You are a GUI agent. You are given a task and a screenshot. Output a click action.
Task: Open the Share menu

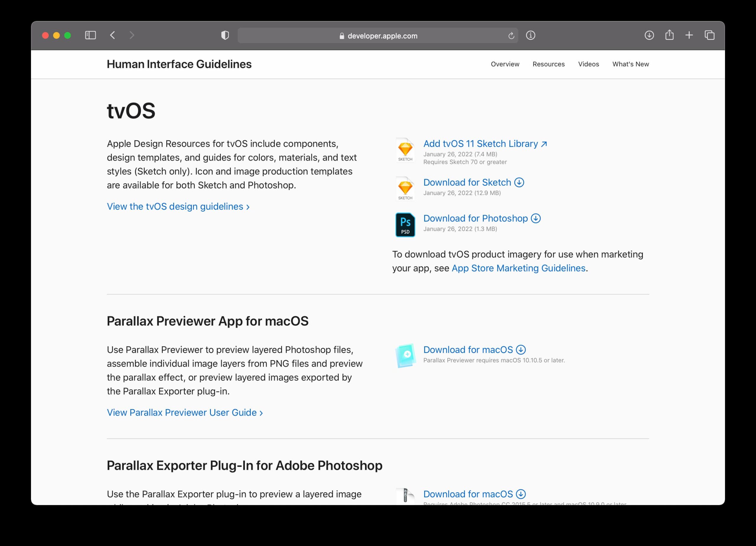click(x=669, y=35)
